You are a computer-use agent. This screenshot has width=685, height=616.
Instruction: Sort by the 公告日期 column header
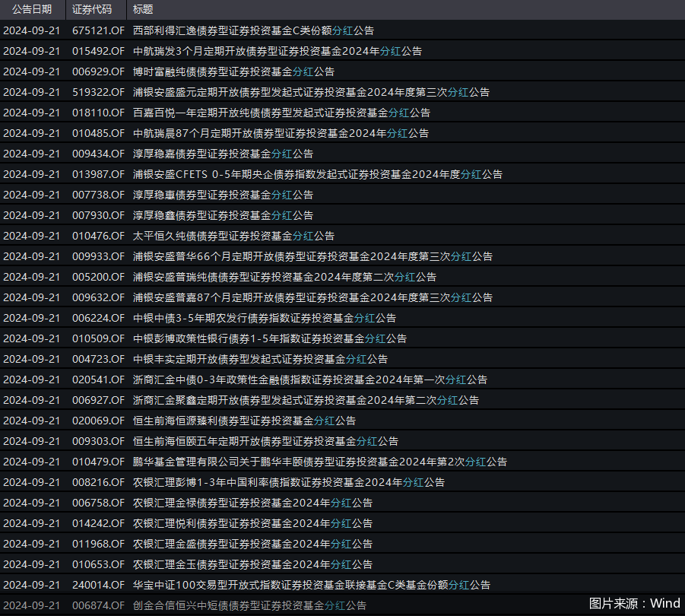(x=33, y=10)
